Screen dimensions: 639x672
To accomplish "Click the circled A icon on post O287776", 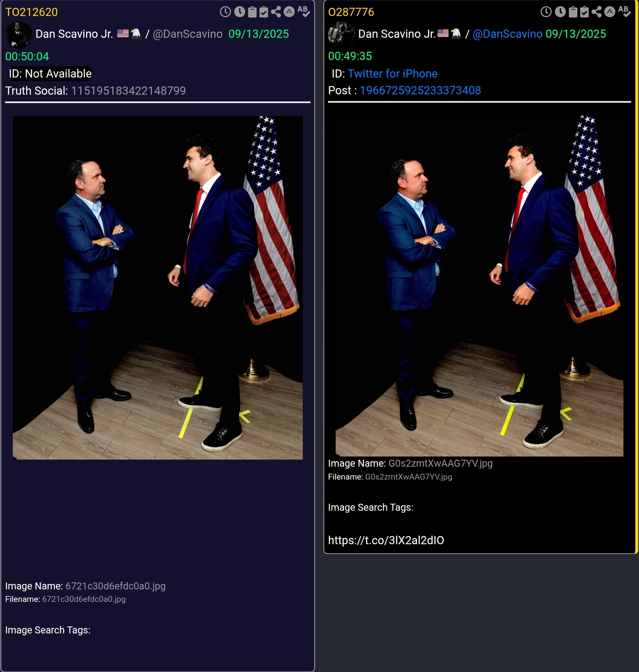I will click(610, 12).
